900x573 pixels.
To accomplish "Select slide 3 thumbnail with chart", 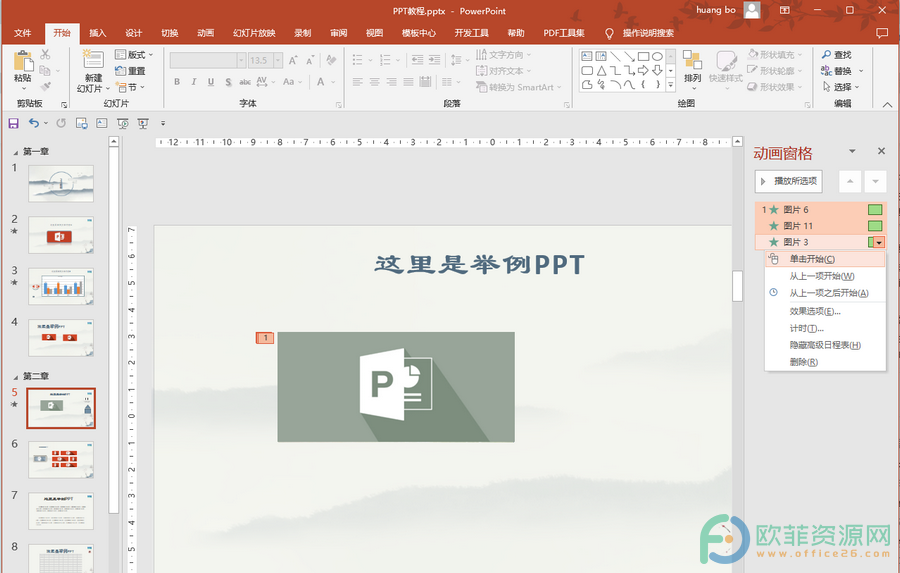I will pos(61,286).
